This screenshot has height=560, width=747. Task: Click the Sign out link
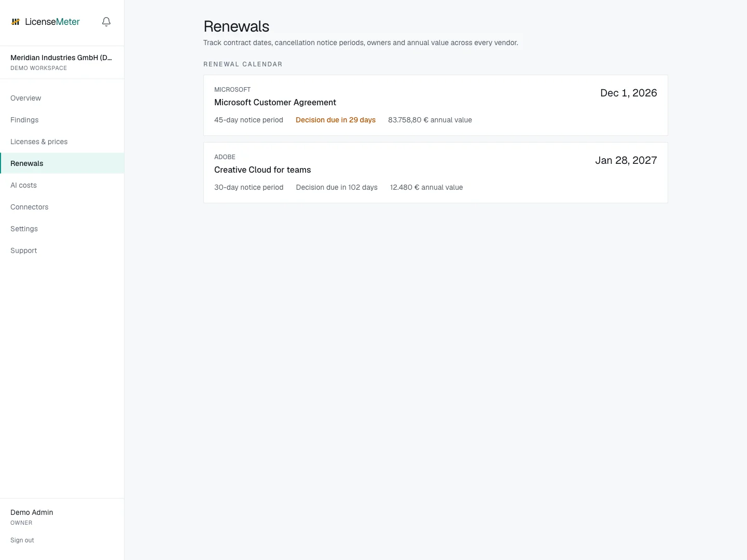point(22,540)
